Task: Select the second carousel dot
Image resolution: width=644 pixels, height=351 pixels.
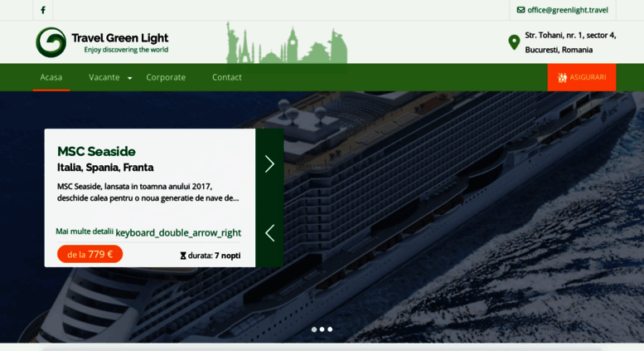Action: coord(322,329)
